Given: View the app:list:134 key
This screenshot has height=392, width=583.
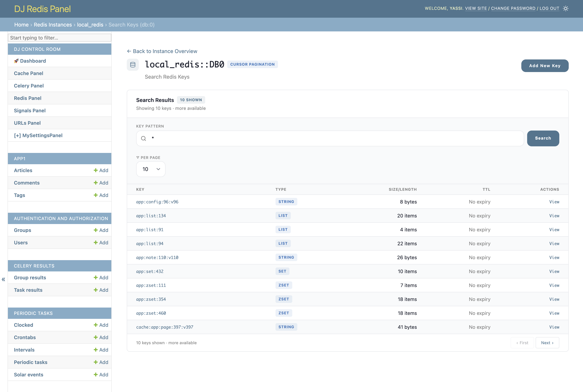Looking at the screenshot, I should point(554,216).
